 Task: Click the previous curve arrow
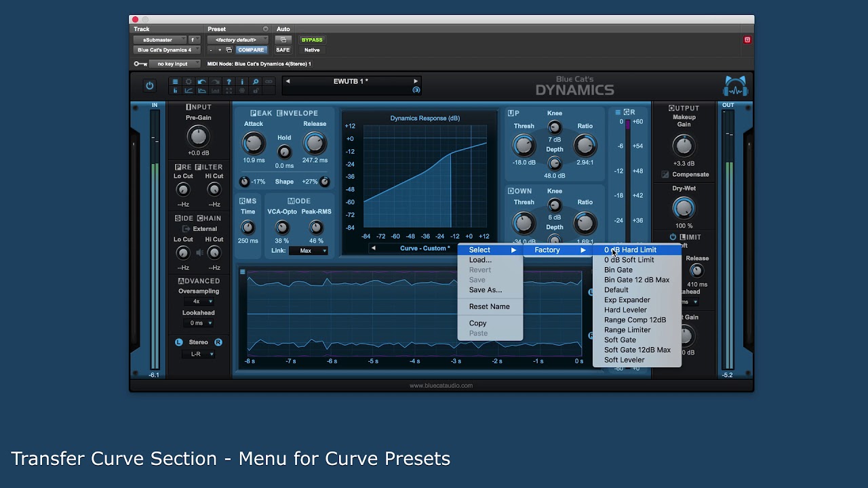point(373,248)
